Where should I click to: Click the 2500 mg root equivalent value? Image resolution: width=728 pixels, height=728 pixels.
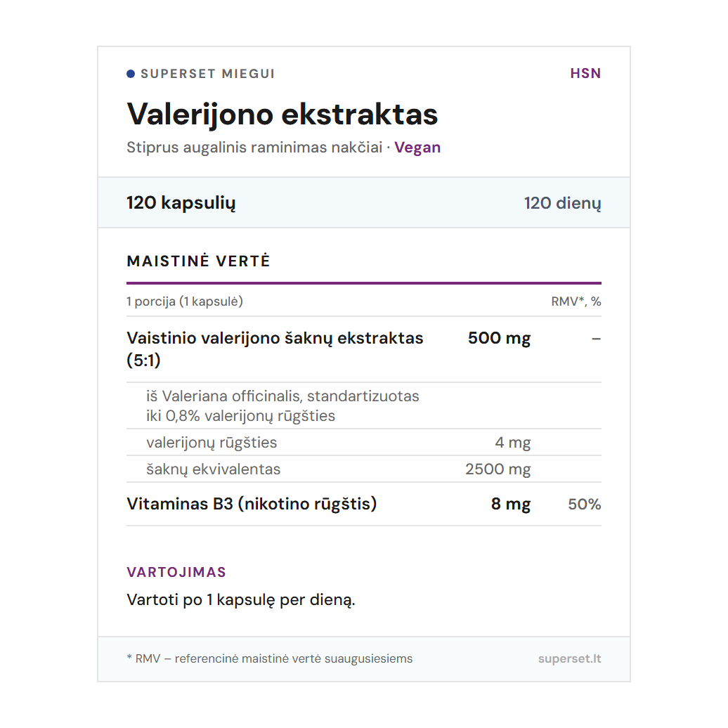(x=498, y=469)
